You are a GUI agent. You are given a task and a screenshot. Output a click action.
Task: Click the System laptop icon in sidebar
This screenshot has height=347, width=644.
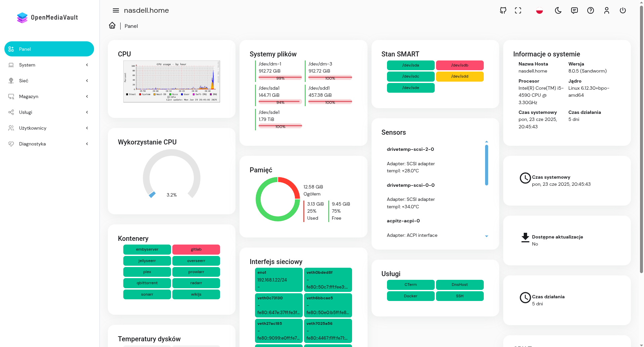point(11,65)
